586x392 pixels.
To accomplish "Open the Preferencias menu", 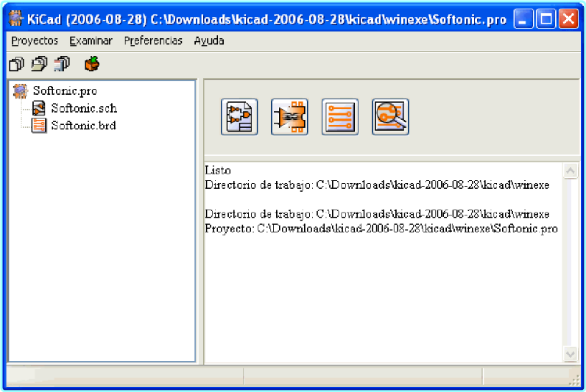I will [153, 40].
